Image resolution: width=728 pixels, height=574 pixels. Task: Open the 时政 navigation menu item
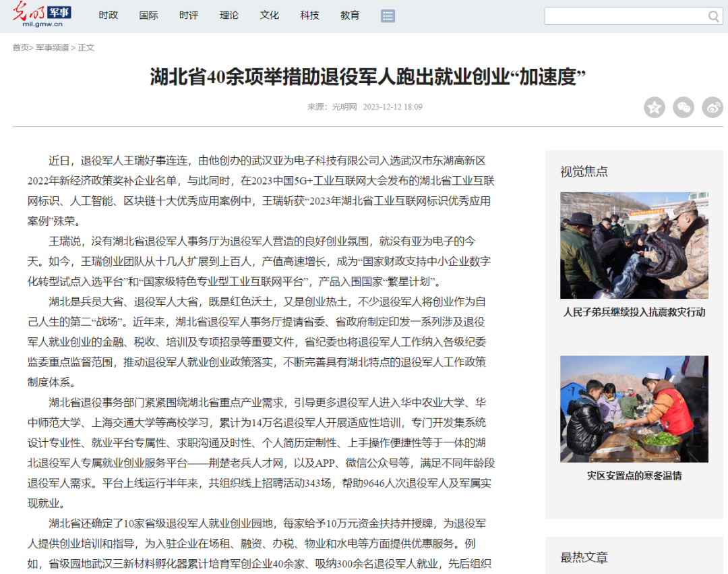pyautogui.click(x=108, y=16)
